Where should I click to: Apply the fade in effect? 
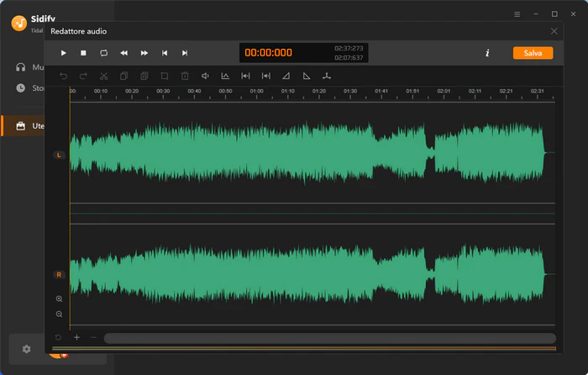pyautogui.click(x=286, y=77)
